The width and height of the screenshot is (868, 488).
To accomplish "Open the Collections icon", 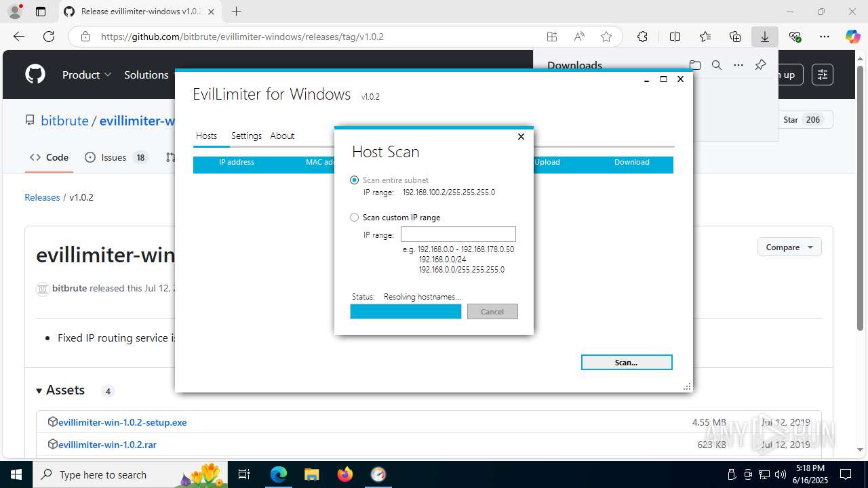I will [735, 37].
